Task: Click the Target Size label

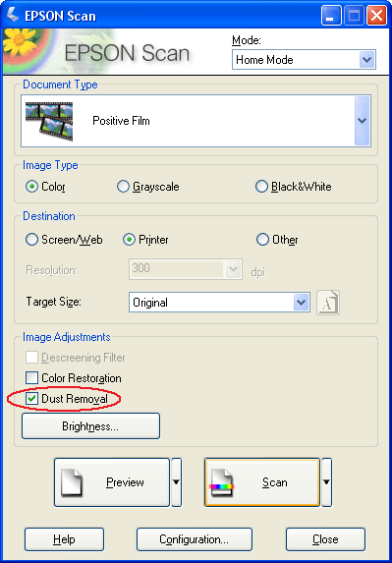Action: click(x=53, y=302)
